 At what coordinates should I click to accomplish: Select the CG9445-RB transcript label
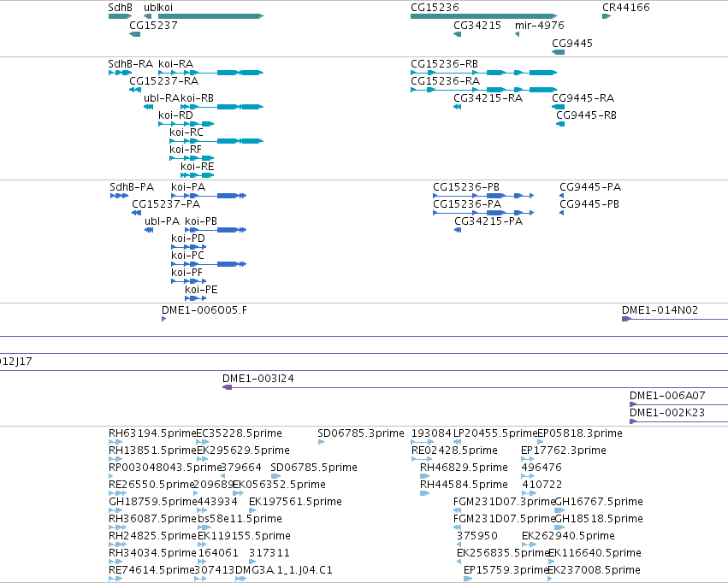(x=586, y=115)
